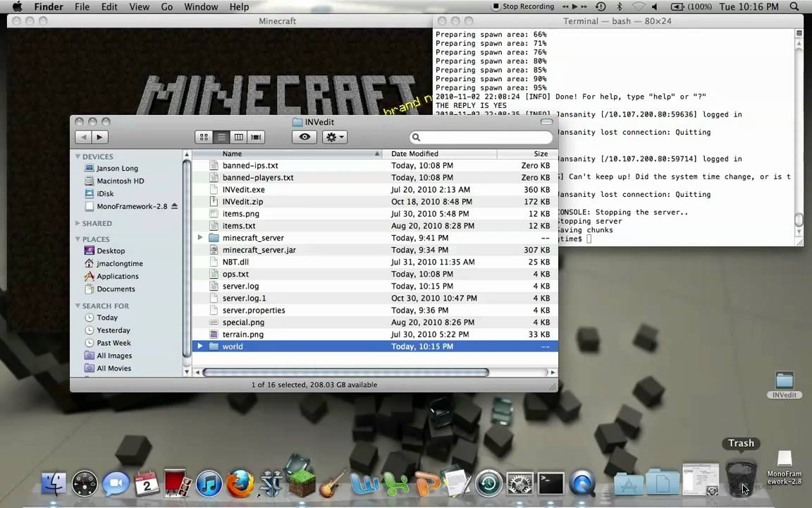Click the Finder search field
Viewport: 812px width, 508px height.
pyautogui.click(x=481, y=138)
